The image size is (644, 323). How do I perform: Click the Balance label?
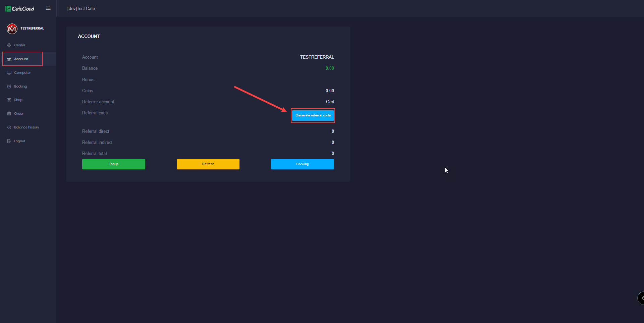pyautogui.click(x=90, y=68)
